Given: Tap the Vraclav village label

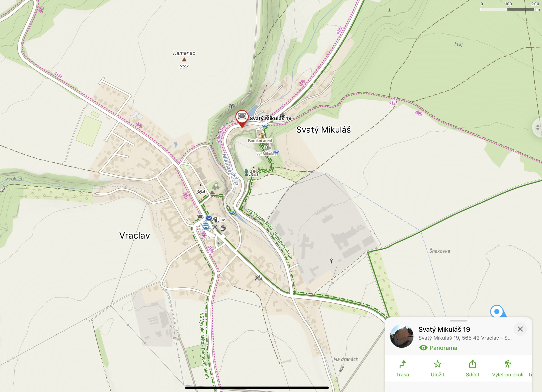Looking at the screenshot, I should pyautogui.click(x=134, y=236).
